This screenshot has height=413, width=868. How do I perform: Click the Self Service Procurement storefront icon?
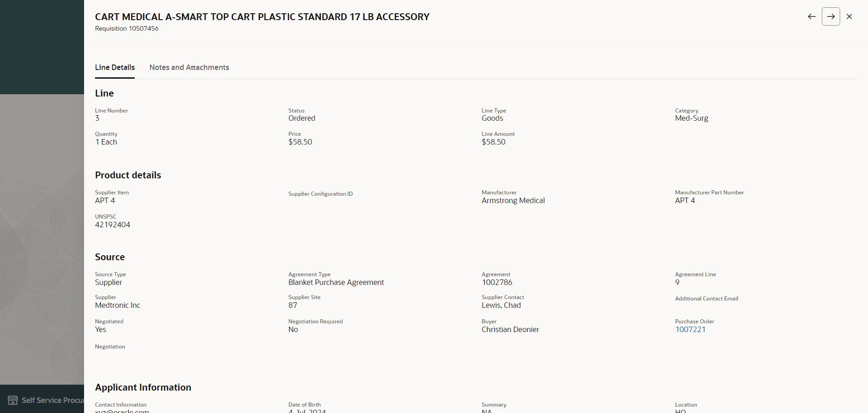13,400
